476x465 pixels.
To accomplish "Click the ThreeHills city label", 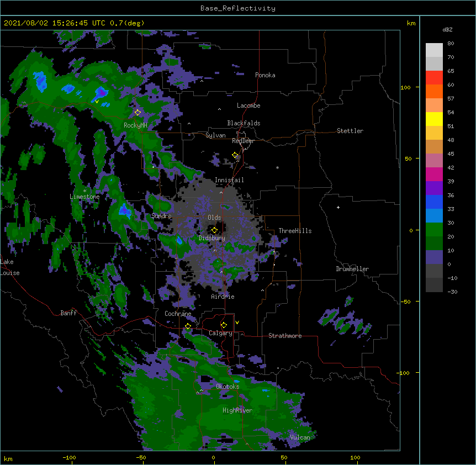I will [295, 231].
